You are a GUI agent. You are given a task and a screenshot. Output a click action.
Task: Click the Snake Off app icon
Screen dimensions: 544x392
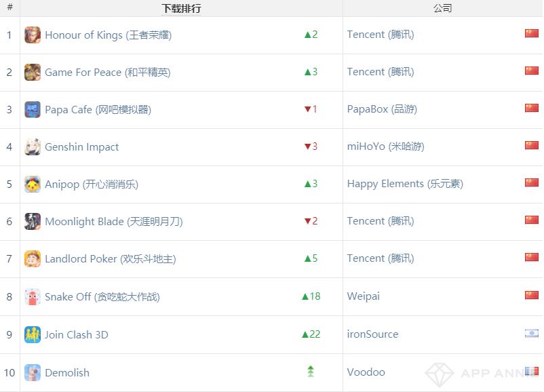(x=33, y=296)
